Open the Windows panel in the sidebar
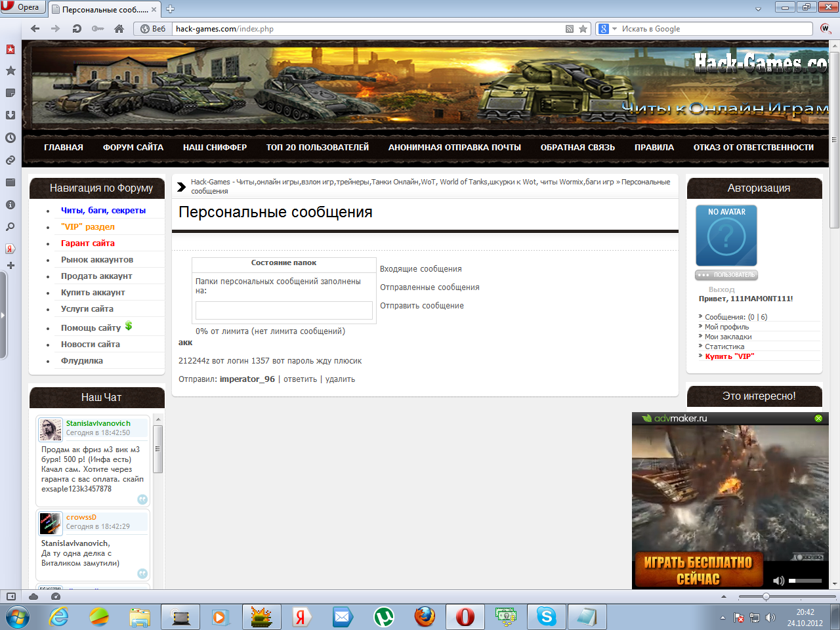 [10, 182]
